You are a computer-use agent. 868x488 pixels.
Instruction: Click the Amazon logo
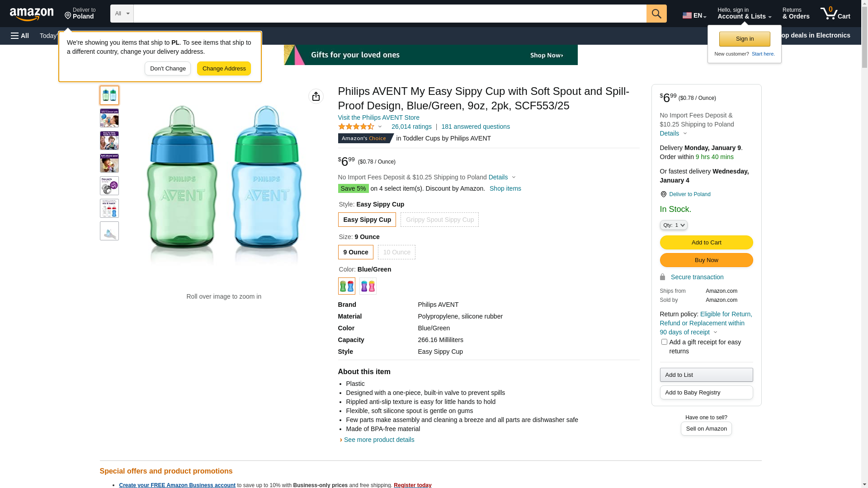32,14
